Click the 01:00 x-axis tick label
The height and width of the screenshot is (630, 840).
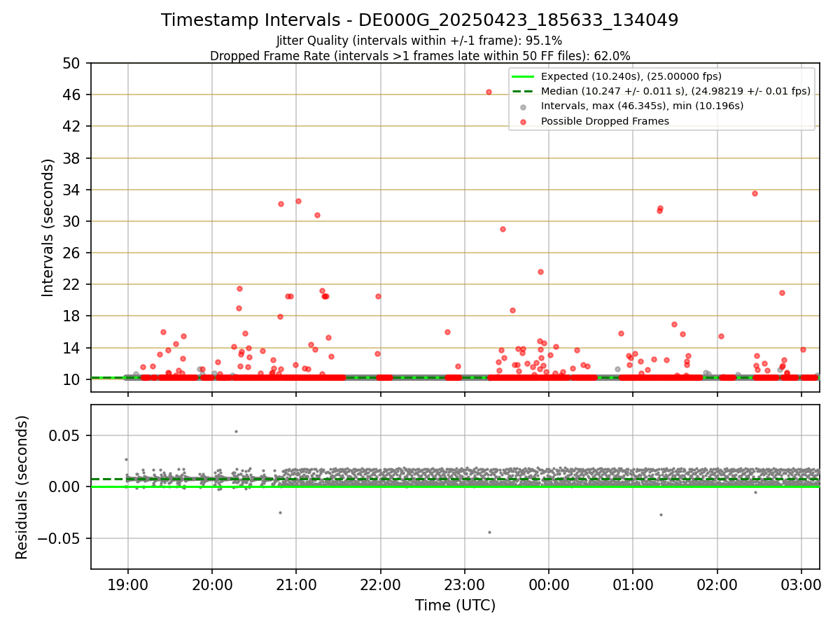coord(633,584)
